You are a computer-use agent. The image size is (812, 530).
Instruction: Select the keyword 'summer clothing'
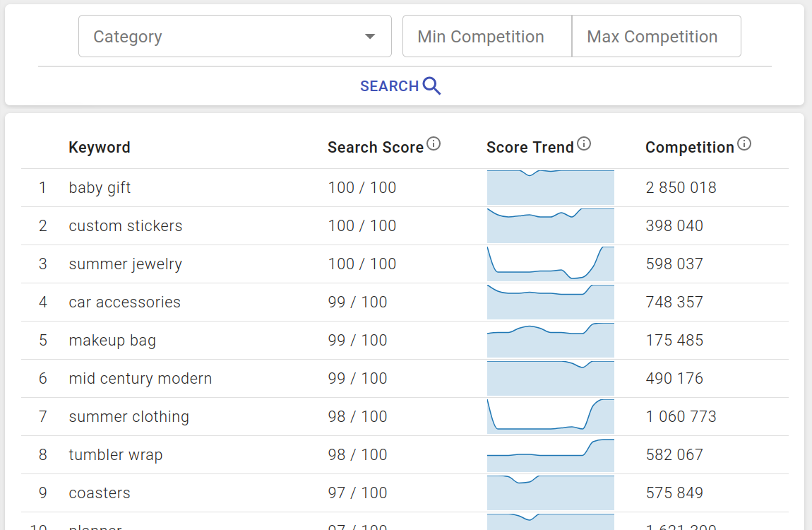[129, 416]
